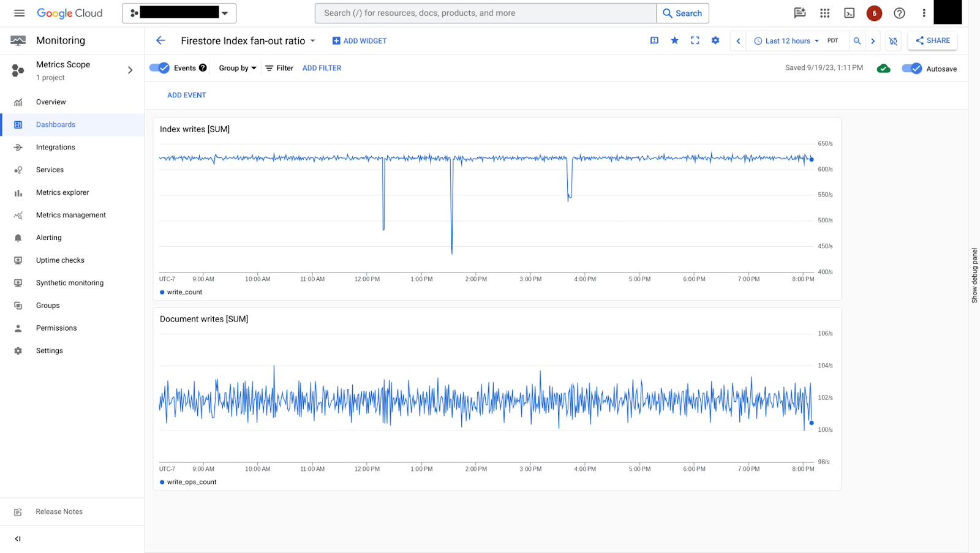Open the Last 12 hours time range dropdown
Image resolution: width=980 pixels, height=553 pixels.
pyautogui.click(x=787, y=41)
